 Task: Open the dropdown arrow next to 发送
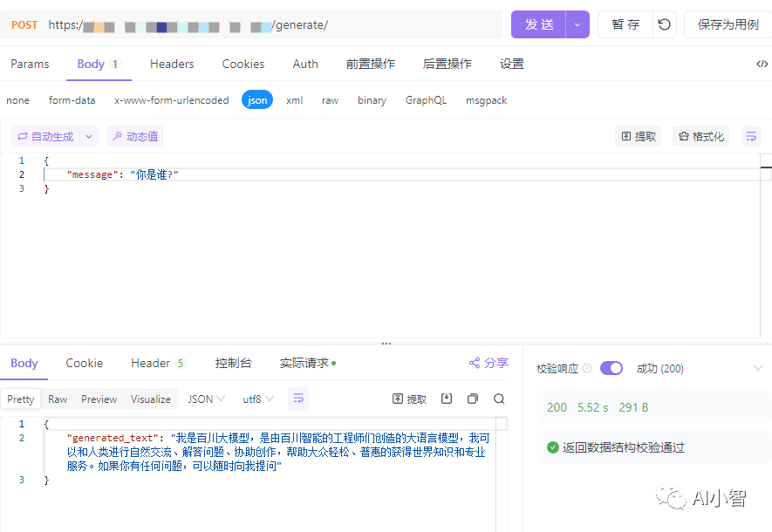pyautogui.click(x=577, y=24)
